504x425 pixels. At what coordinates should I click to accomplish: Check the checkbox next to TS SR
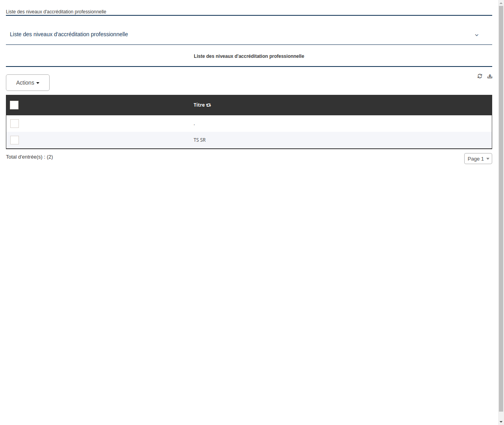pos(14,140)
